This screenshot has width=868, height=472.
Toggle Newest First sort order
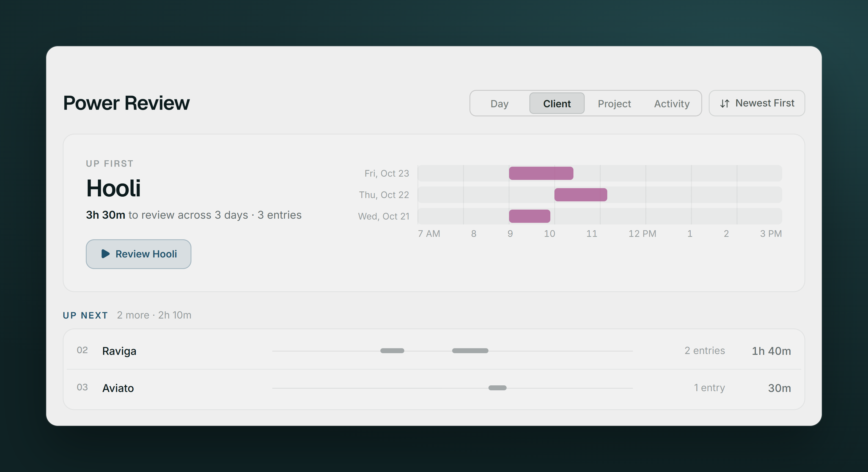tap(757, 103)
